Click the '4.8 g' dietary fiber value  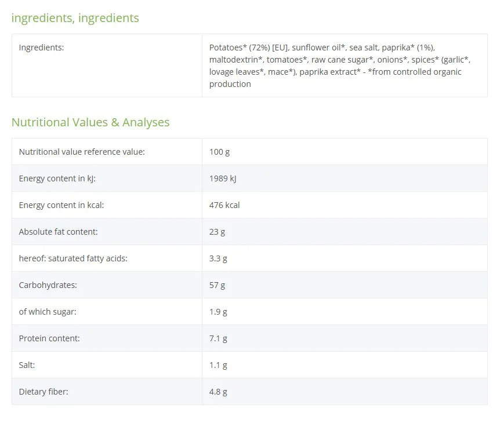pyautogui.click(x=218, y=392)
